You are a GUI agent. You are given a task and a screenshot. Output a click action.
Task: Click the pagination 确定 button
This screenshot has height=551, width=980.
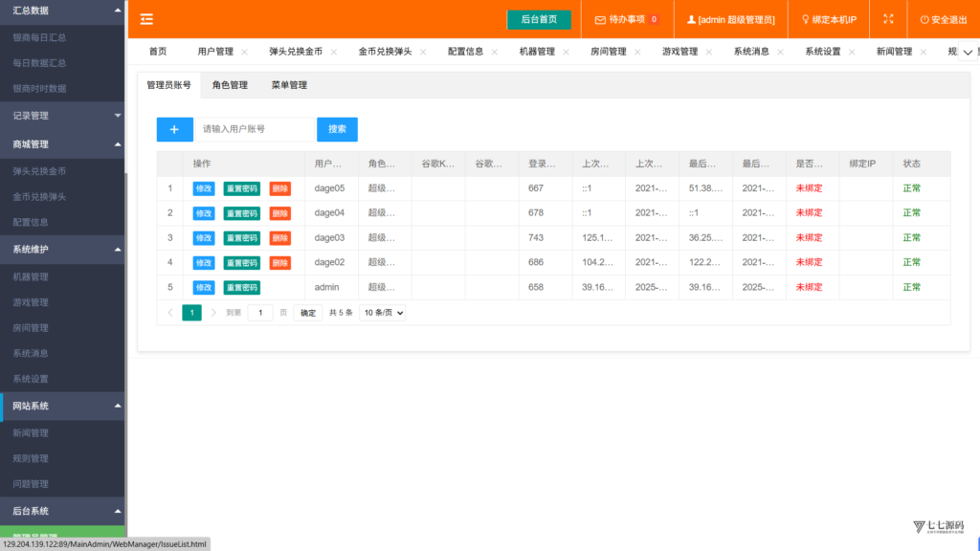(x=308, y=313)
